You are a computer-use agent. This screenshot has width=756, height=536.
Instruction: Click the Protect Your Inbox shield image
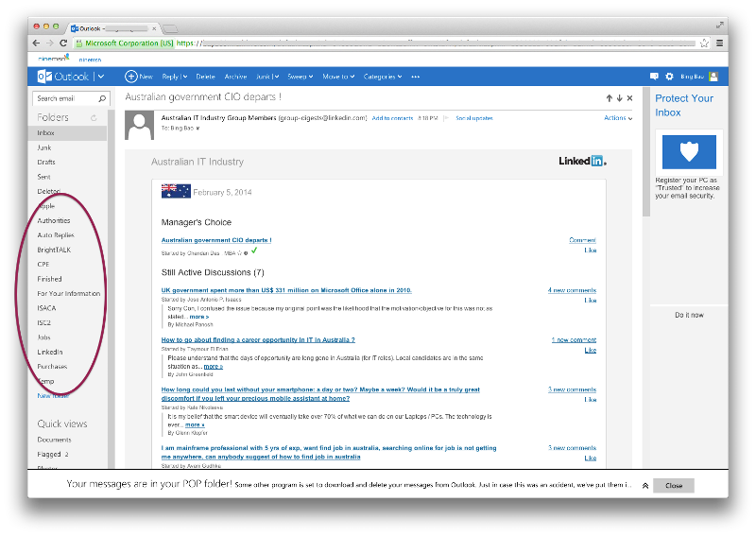click(689, 152)
